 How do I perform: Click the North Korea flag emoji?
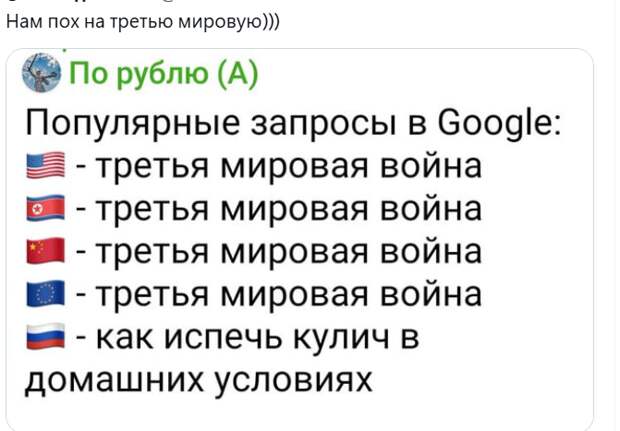click(45, 208)
